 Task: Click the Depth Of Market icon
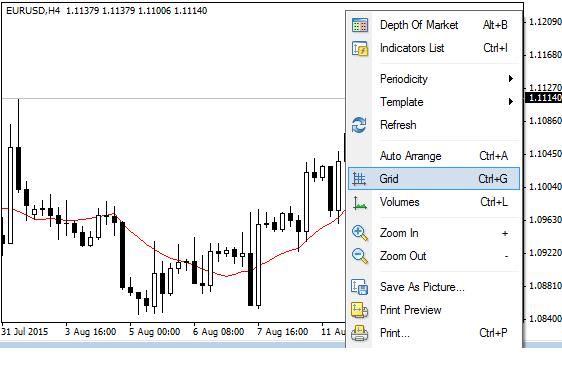pos(359,25)
